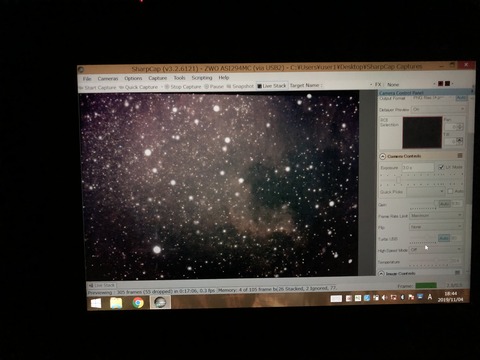
Task: Launch Chrome from the taskbar
Action: [x=138, y=303]
